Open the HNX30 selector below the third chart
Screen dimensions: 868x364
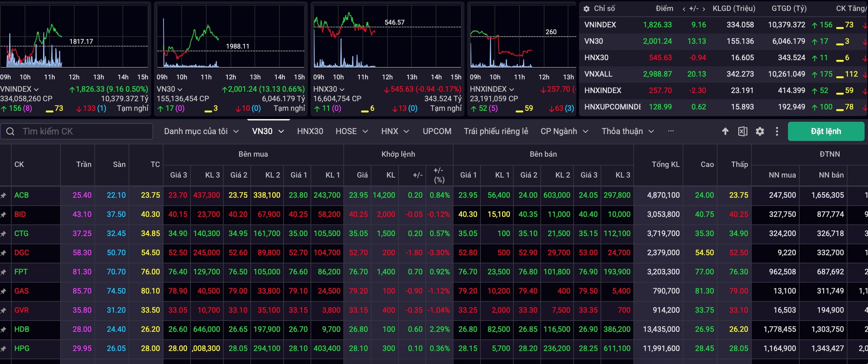pos(329,89)
